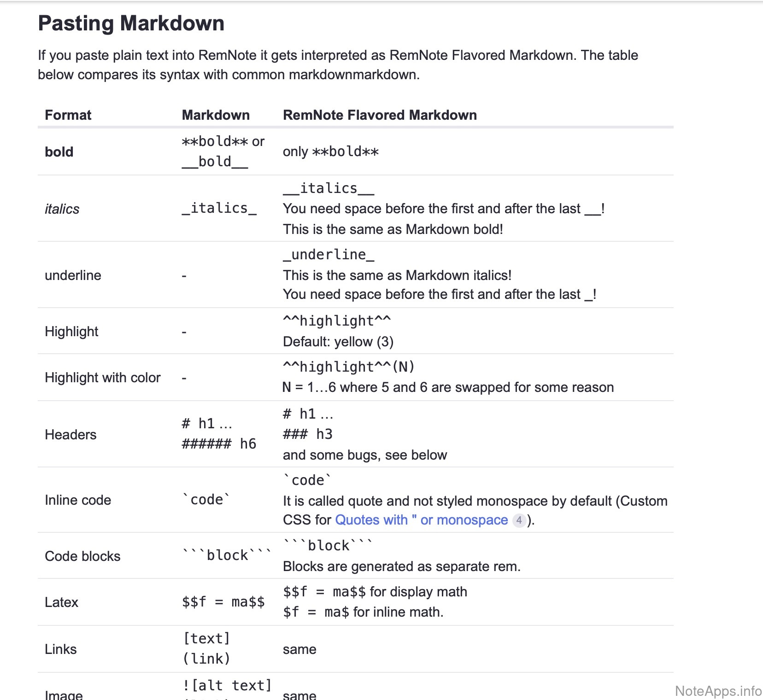This screenshot has height=700, width=763.
Task: Select the "Format" column header
Action: 68,115
